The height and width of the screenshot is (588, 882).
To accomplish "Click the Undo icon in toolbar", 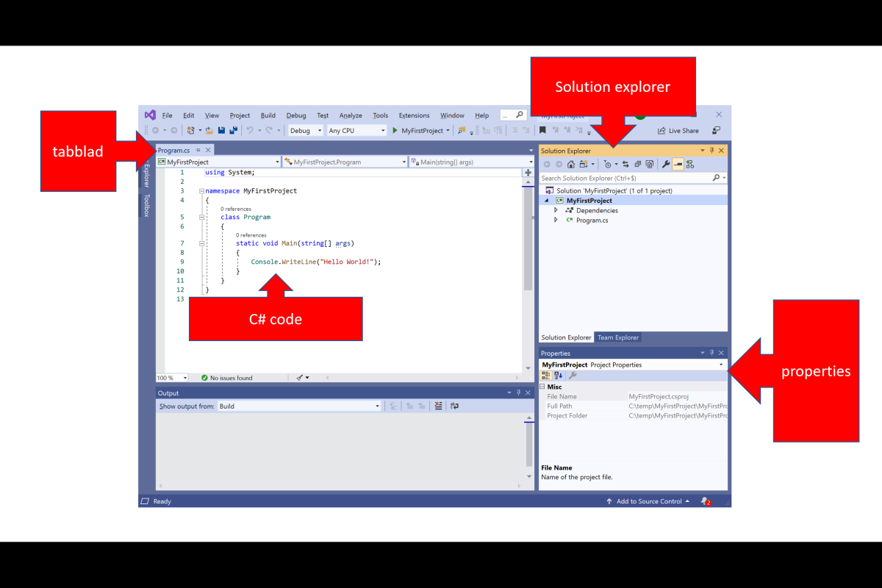I will [x=250, y=131].
